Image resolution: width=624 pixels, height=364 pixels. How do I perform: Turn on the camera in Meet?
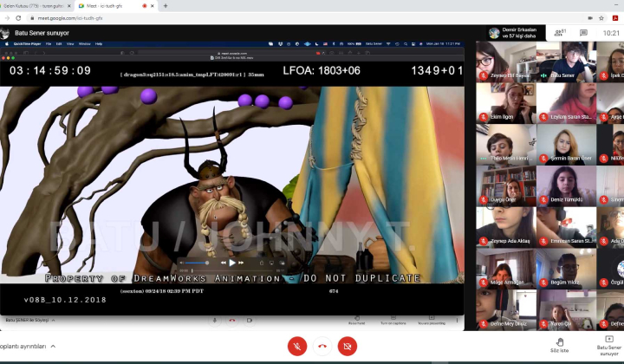(x=347, y=346)
